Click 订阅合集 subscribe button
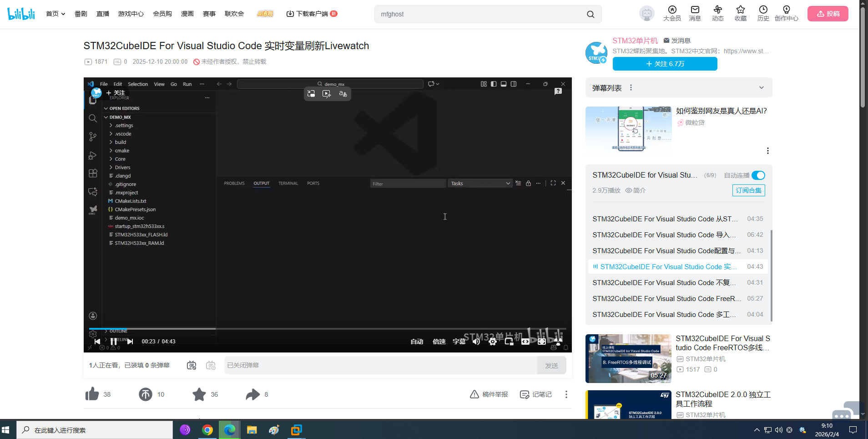 pos(749,190)
